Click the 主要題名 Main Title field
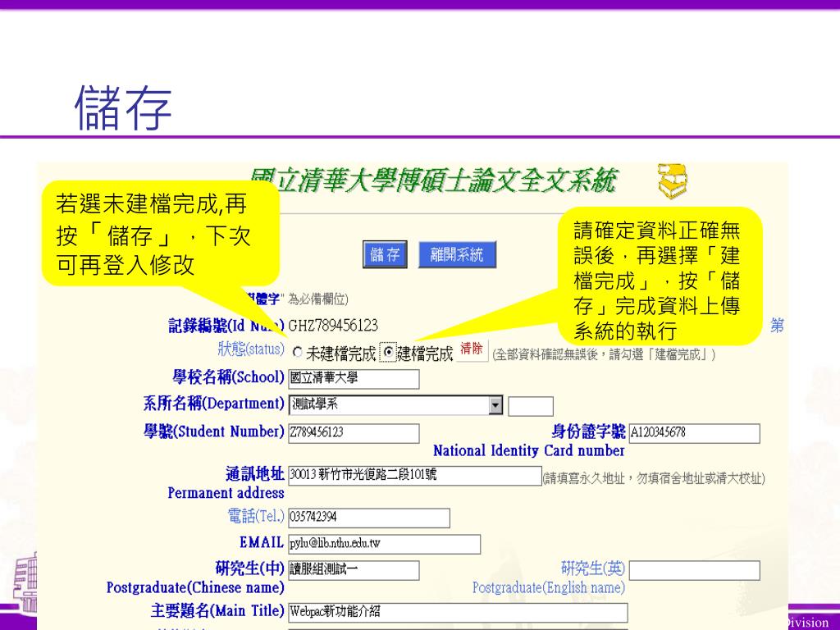Screen dimensions: 840x630 [x=458, y=613]
